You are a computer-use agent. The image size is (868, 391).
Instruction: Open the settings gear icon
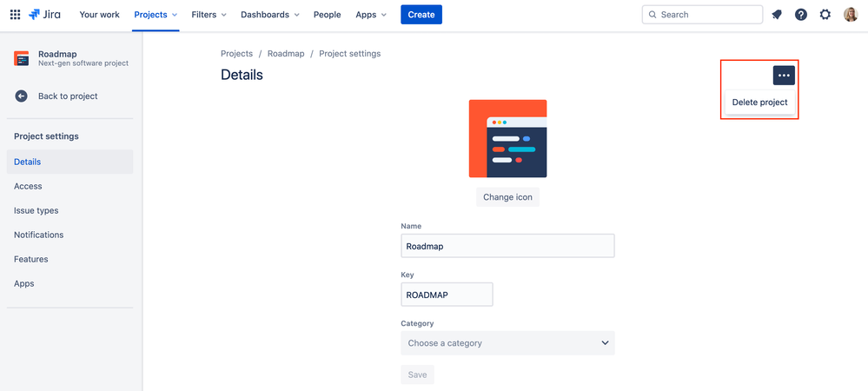[x=825, y=15]
